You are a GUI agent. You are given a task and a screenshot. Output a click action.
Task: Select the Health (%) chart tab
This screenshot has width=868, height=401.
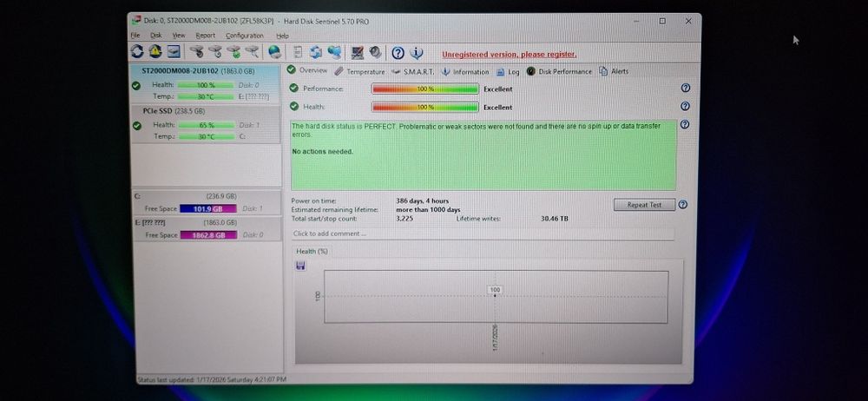pos(312,252)
